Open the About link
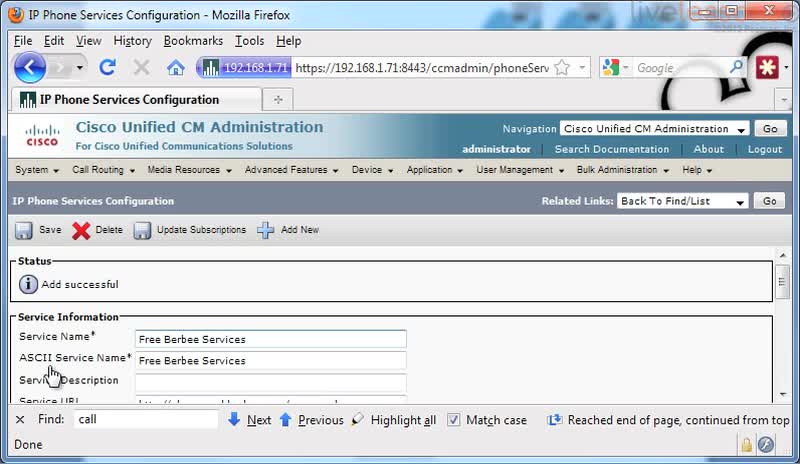The width and height of the screenshot is (800, 464). coord(708,149)
